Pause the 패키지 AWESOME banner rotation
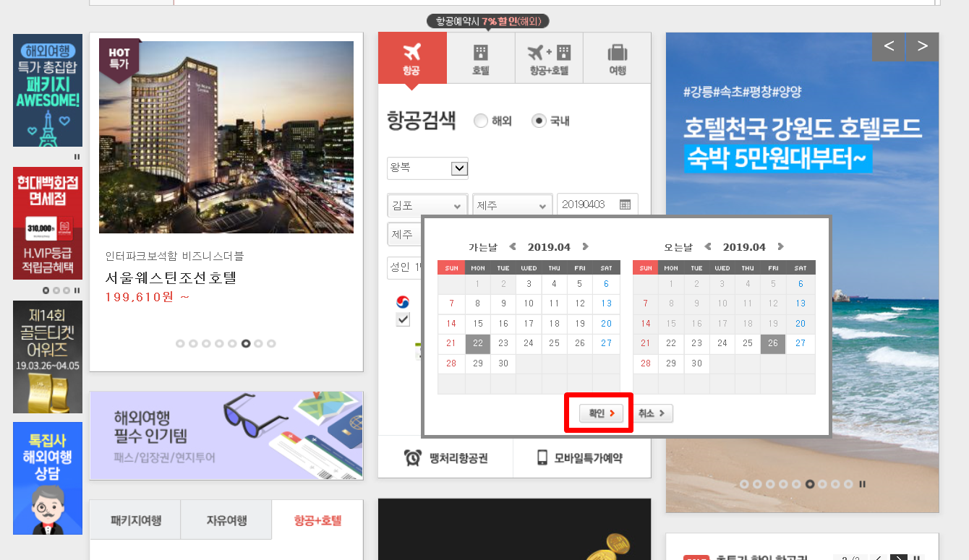Viewport: 969px width, 560px height. [77, 157]
